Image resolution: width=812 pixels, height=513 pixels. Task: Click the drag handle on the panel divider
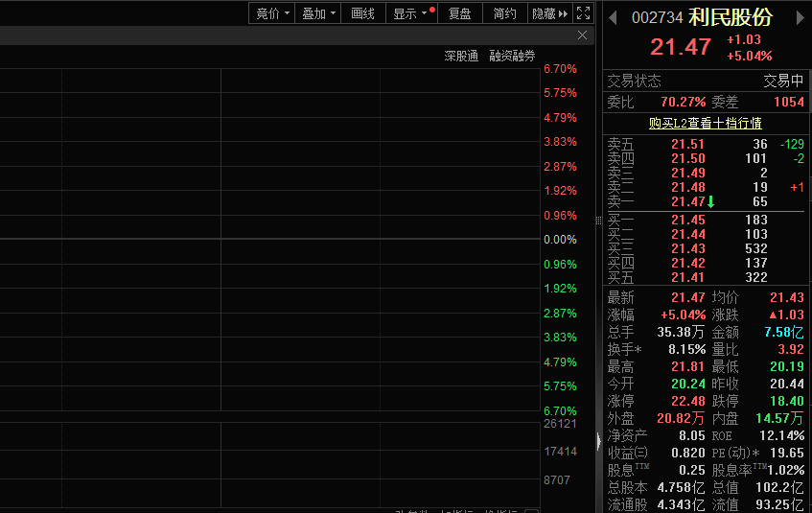[599, 221]
